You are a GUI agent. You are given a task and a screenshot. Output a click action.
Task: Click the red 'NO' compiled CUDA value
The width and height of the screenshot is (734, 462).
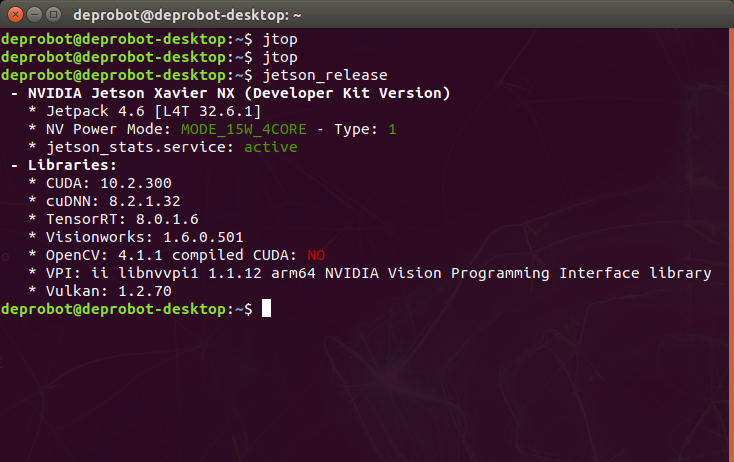(316, 255)
